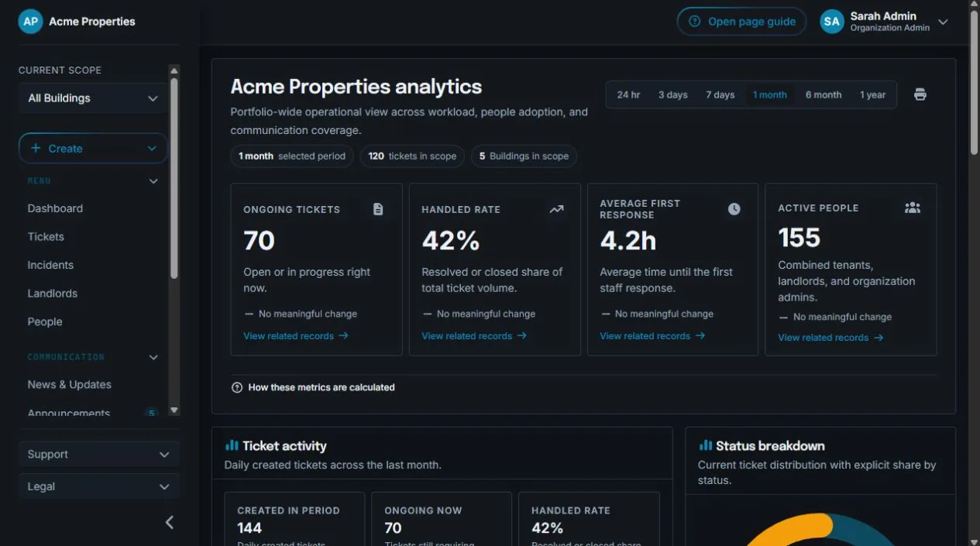Open the Sarah Admin account menu chevron
Screen dimensions: 980x546
943,22
